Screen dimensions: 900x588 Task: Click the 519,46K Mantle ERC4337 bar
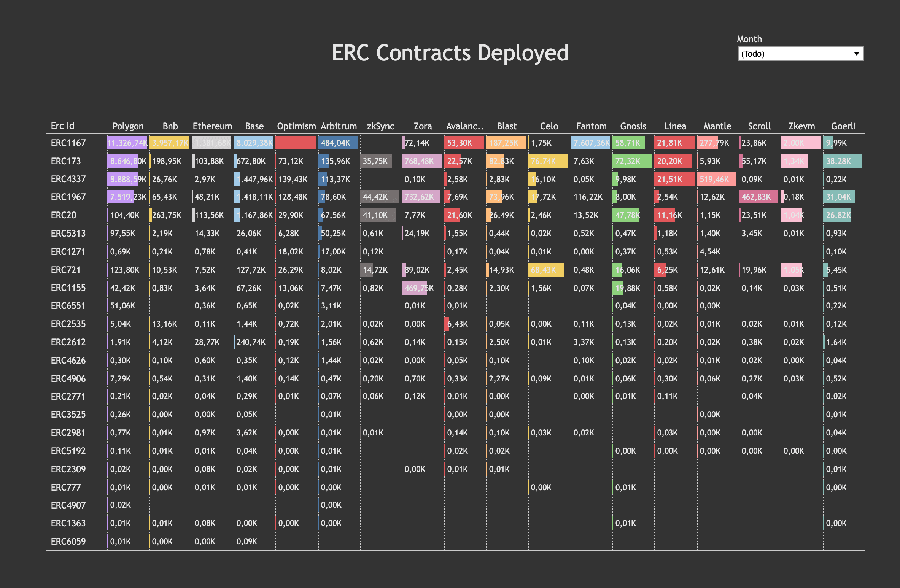(717, 179)
